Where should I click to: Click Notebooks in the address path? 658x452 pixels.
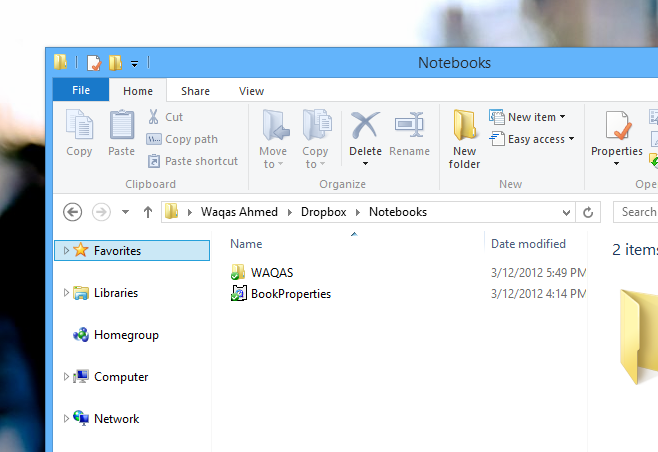coord(398,212)
